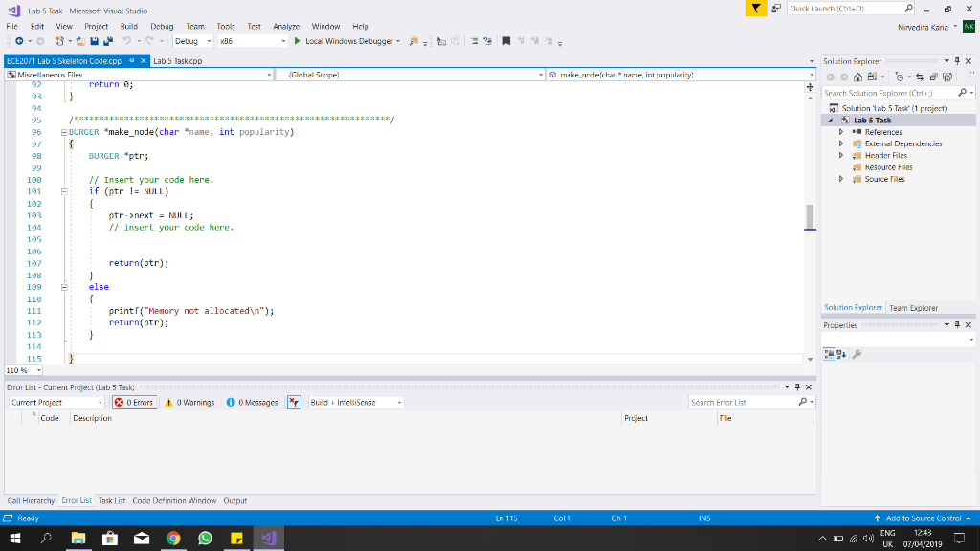Toggle the 0 Messages filter button
This screenshot has height=551, width=980.
(252, 403)
